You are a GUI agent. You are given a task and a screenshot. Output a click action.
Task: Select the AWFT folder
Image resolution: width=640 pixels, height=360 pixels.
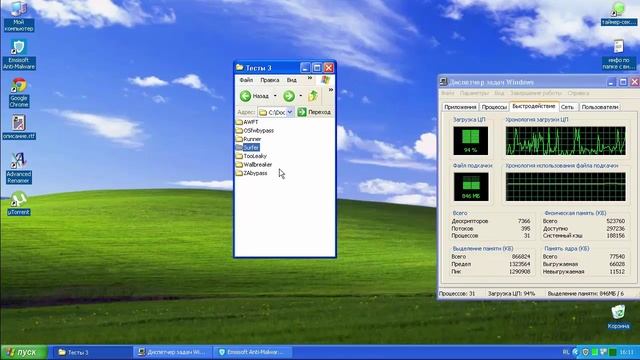(247, 122)
